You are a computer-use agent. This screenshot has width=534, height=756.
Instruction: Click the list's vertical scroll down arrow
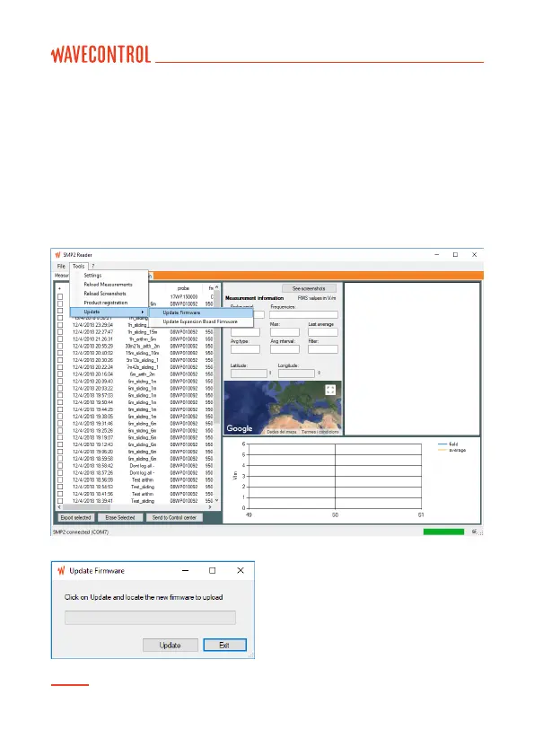click(x=217, y=500)
